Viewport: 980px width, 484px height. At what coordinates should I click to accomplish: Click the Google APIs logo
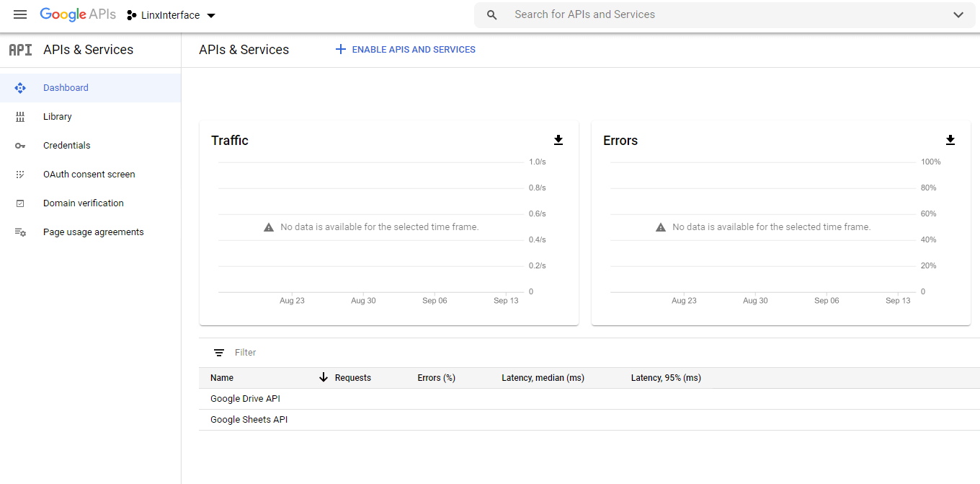[x=78, y=14]
